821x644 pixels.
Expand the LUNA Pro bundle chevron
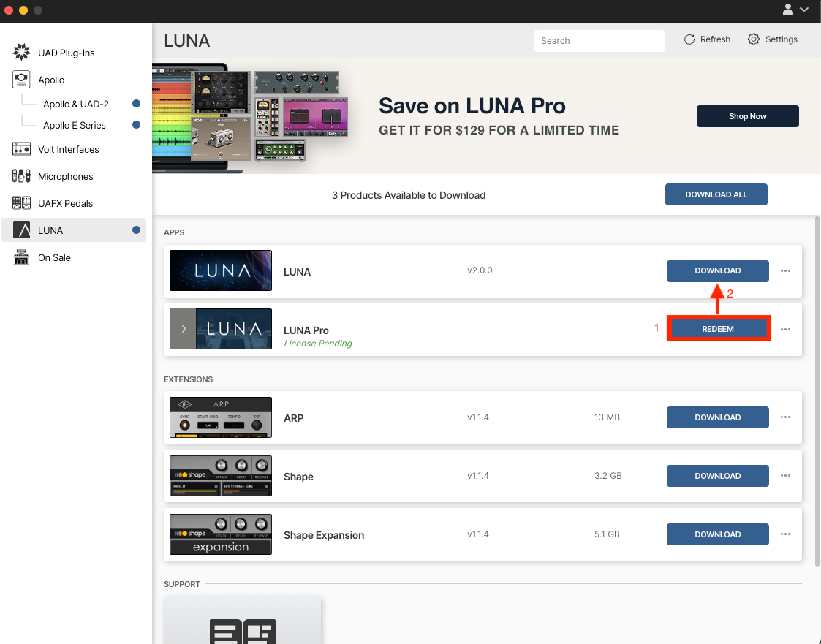[x=184, y=329]
